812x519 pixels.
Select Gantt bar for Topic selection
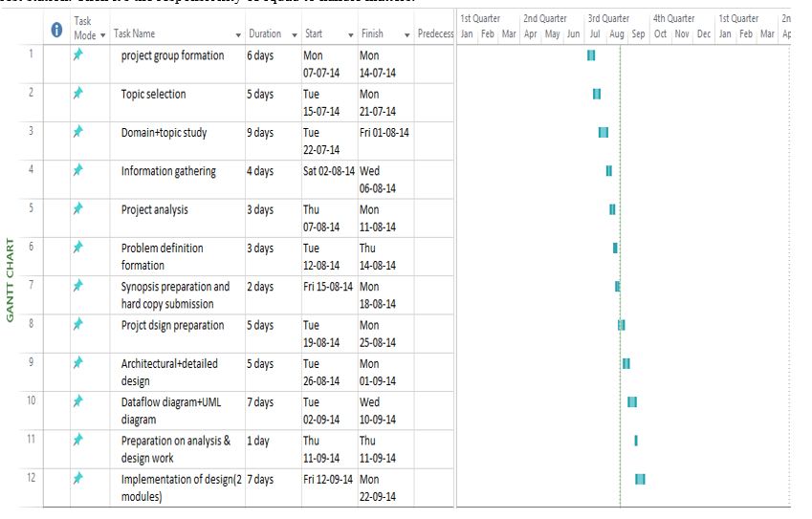click(597, 94)
